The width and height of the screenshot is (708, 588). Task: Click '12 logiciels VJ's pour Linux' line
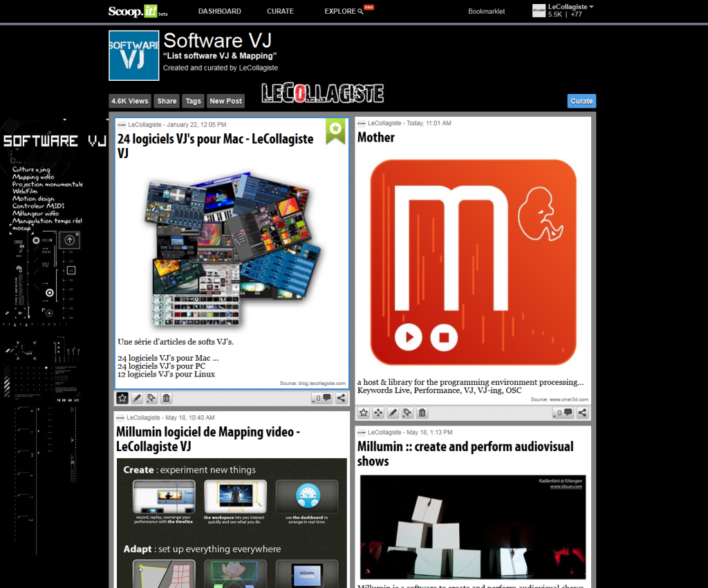coord(166,374)
